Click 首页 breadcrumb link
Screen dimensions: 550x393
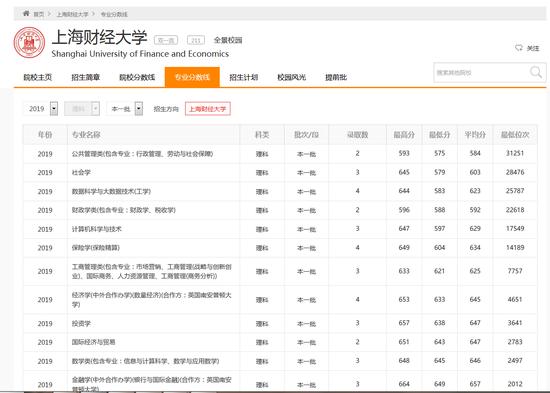(39, 14)
